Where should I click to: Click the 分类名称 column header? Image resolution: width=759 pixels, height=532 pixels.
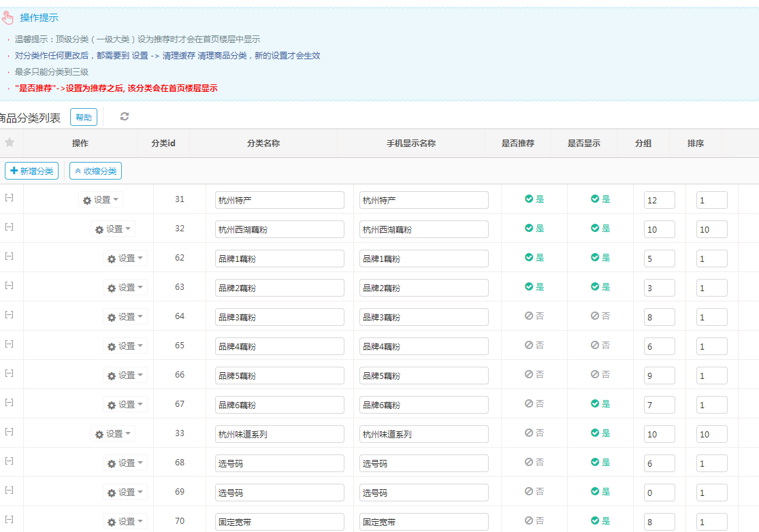(263, 144)
